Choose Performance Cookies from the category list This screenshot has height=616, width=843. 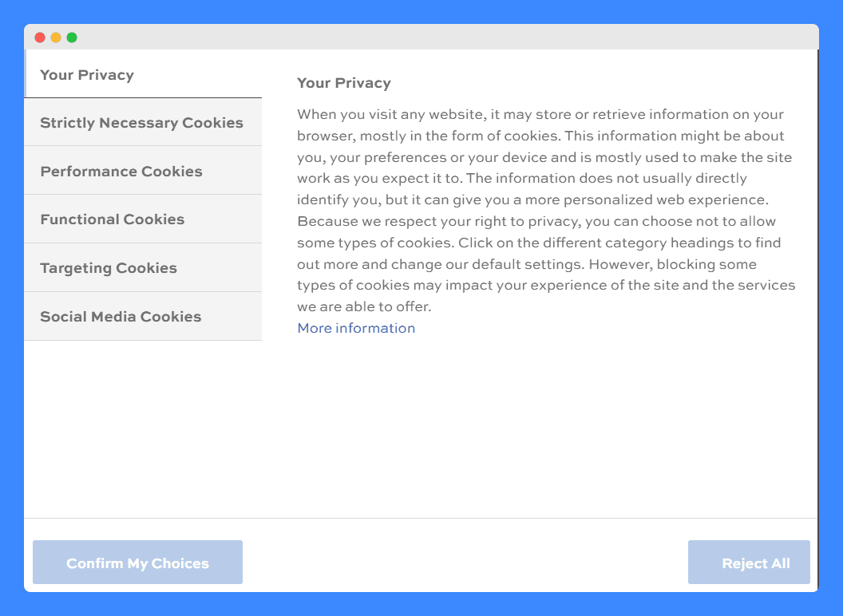(121, 171)
